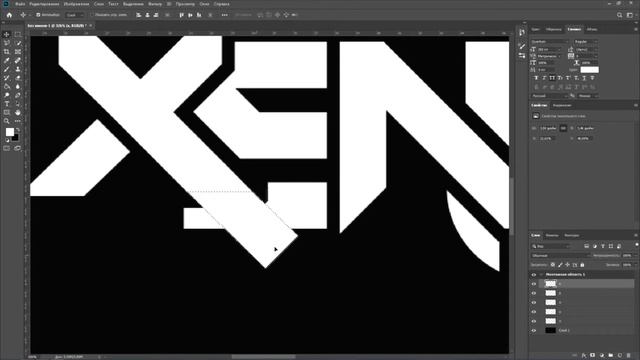
Task: Click the white text color swatch
Action: pos(589,70)
